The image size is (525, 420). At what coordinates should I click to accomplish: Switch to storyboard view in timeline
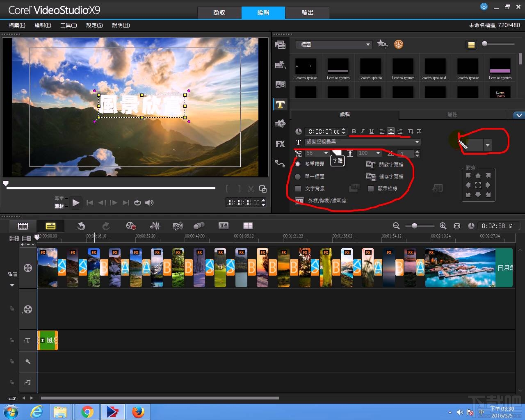23,226
